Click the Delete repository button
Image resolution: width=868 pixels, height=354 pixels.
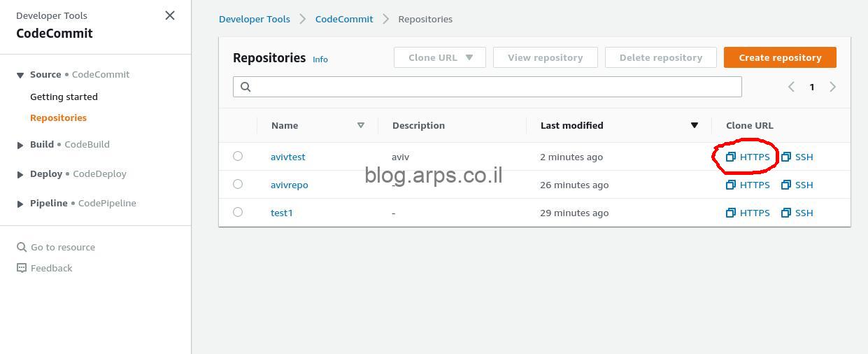[661, 57]
